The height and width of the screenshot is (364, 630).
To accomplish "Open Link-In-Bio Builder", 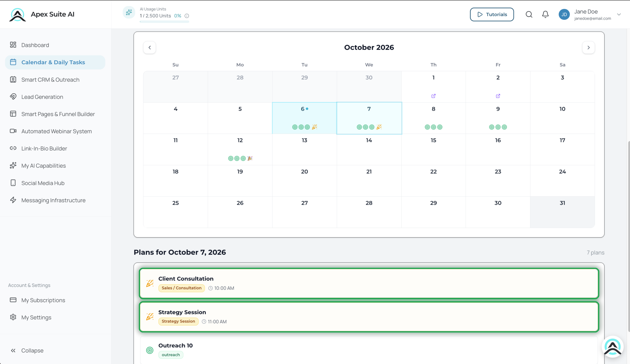I will pyautogui.click(x=55, y=148).
